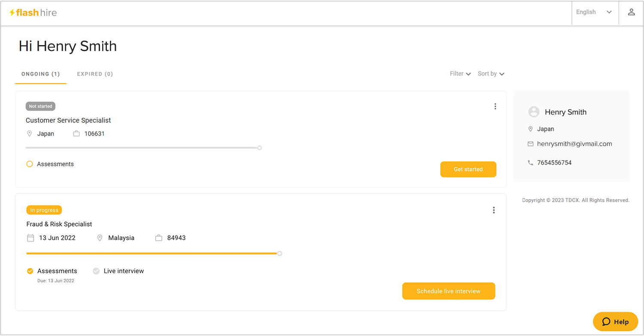The height and width of the screenshot is (336, 644).
Task: Click the location pin icon next to Japan
Action: pyautogui.click(x=30, y=133)
